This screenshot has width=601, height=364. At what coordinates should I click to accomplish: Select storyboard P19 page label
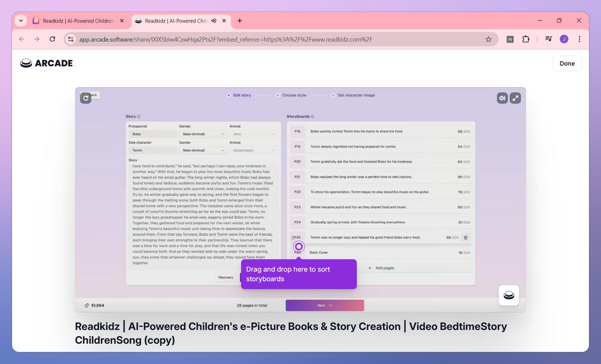tap(297, 147)
